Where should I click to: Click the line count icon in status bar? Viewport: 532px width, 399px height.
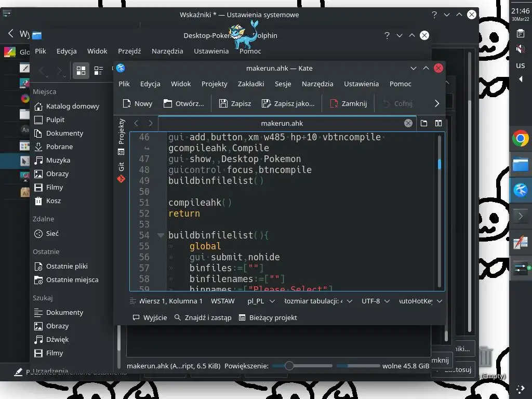[x=132, y=301]
